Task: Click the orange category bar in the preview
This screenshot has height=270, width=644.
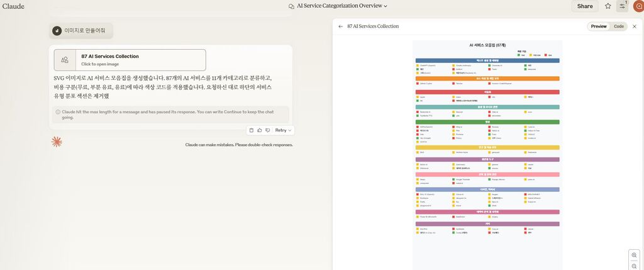Action: coord(487,79)
